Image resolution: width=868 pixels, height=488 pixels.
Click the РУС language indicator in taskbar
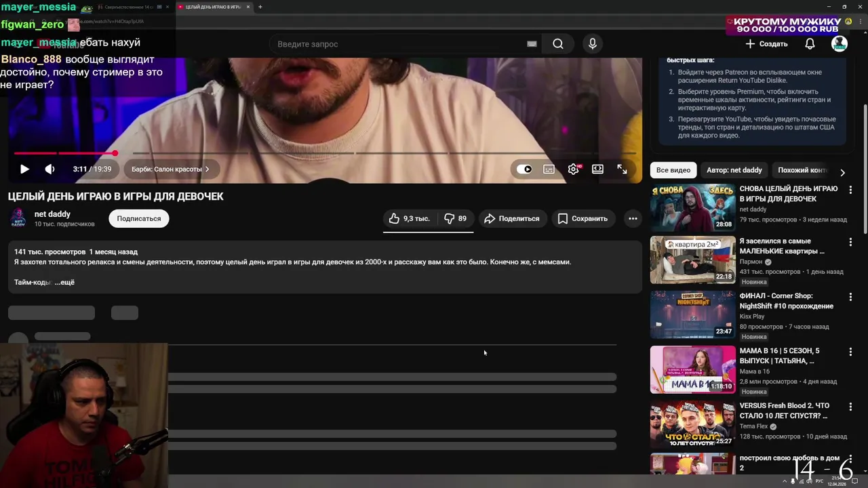819,481
